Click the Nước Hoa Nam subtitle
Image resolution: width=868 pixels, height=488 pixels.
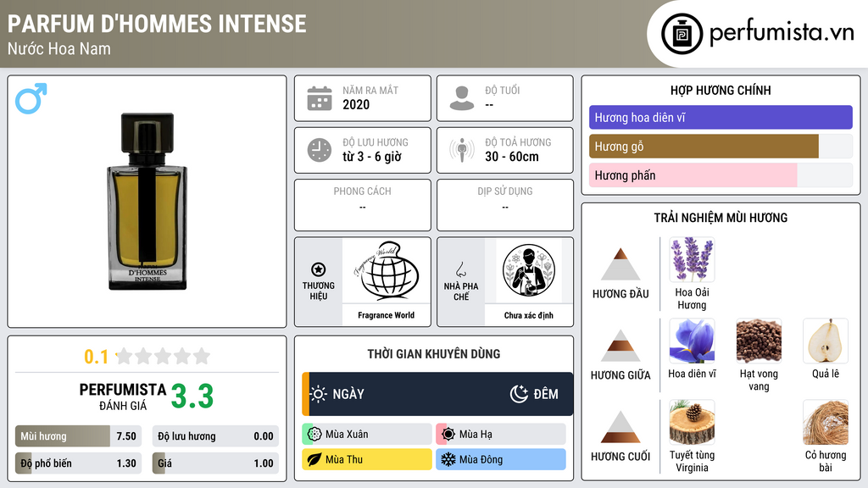point(59,49)
